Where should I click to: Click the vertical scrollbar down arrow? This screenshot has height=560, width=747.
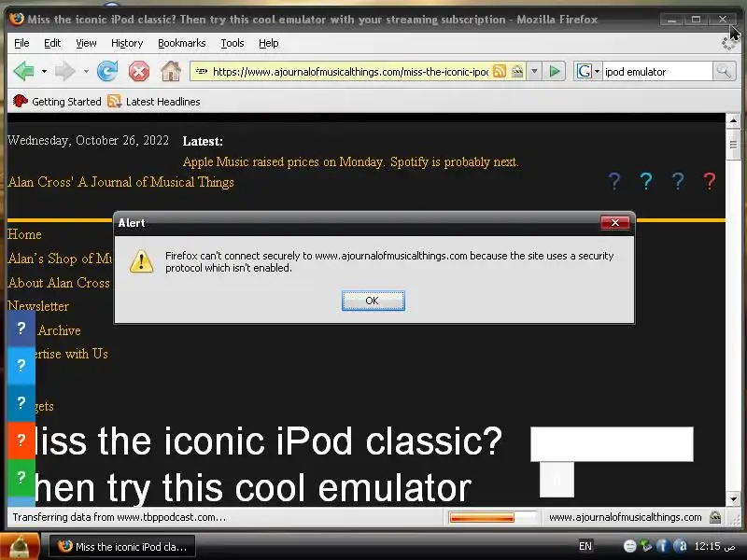(733, 499)
